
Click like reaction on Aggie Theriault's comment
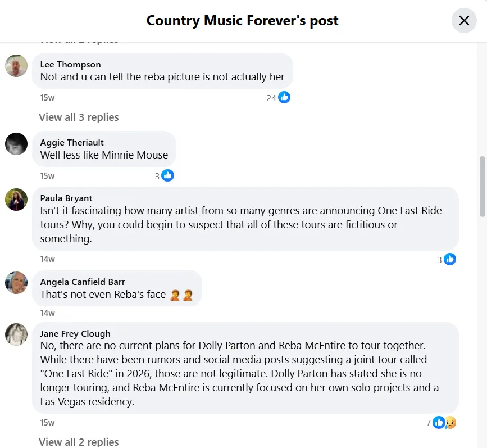pos(167,176)
